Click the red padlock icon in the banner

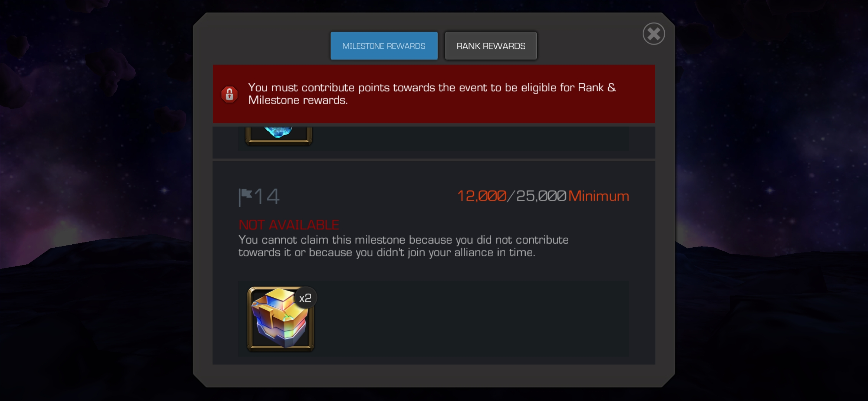click(x=230, y=94)
